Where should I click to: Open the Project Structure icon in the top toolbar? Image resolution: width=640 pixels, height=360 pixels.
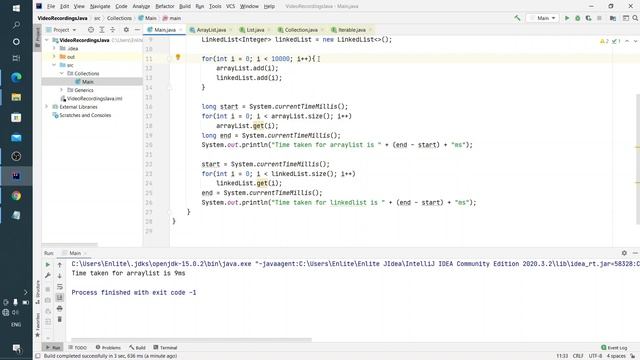pos(613,18)
